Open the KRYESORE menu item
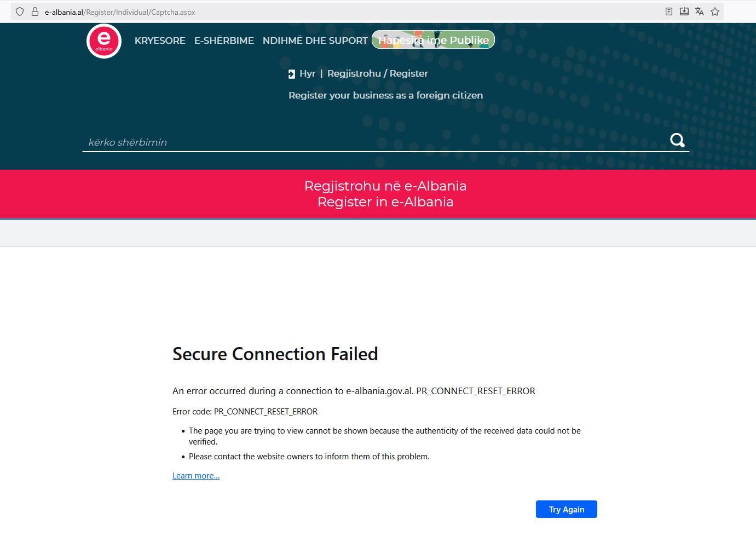 click(x=160, y=41)
